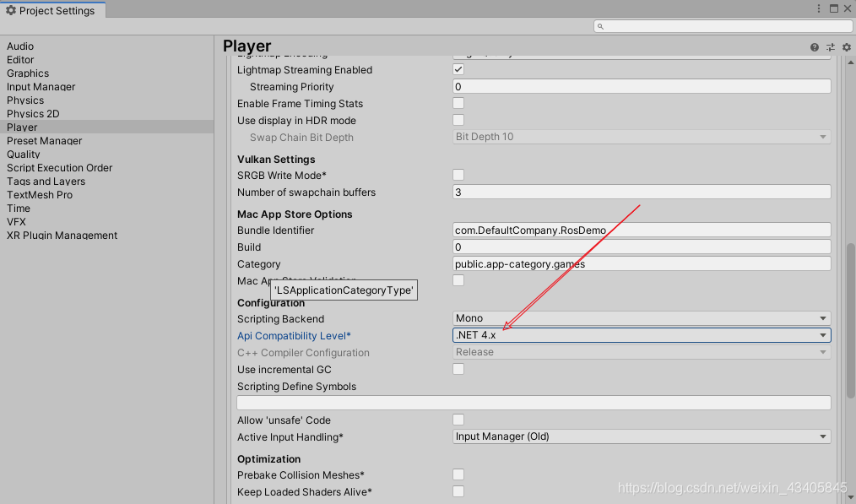This screenshot has height=504, width=856.
Task: Click the search magnifier icon
Action: [600, 26]
